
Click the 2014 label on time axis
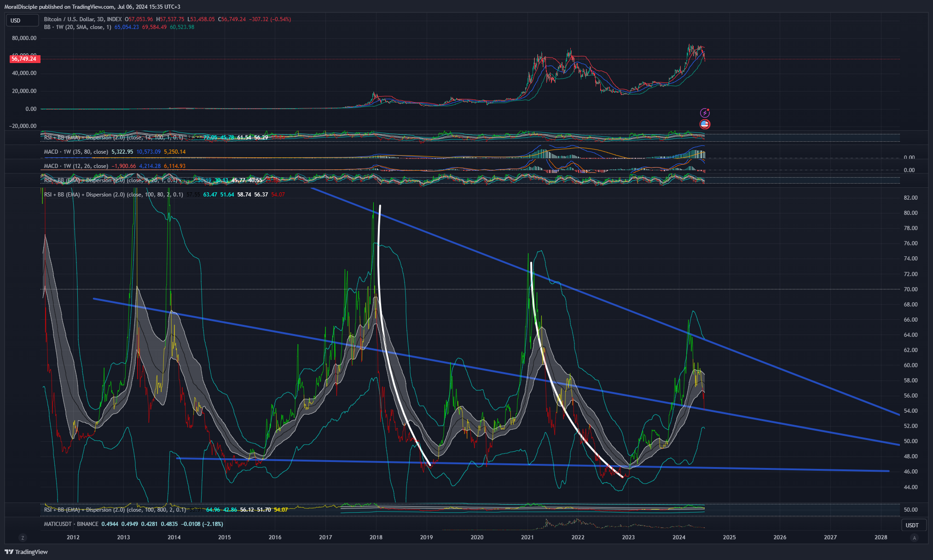174,537
